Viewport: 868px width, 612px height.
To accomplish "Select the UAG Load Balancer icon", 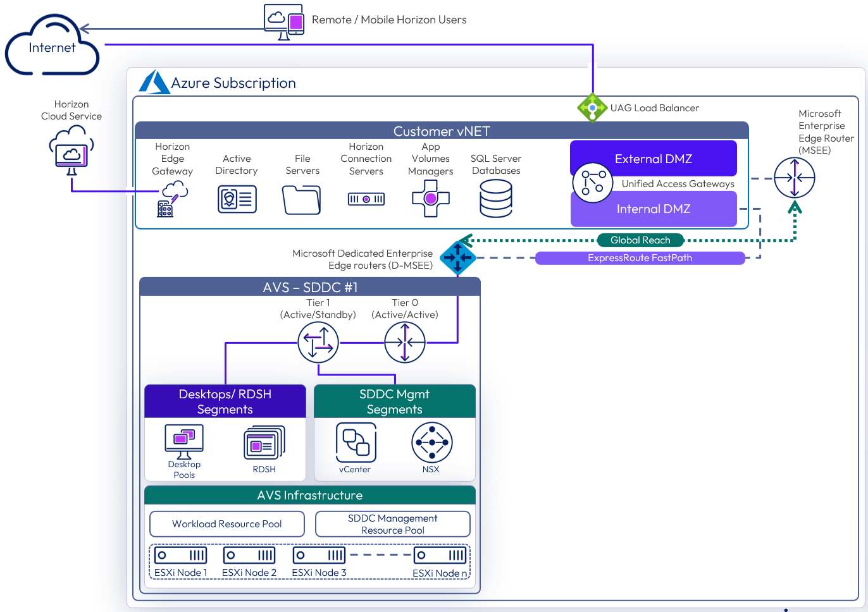I will coord(592,108).
